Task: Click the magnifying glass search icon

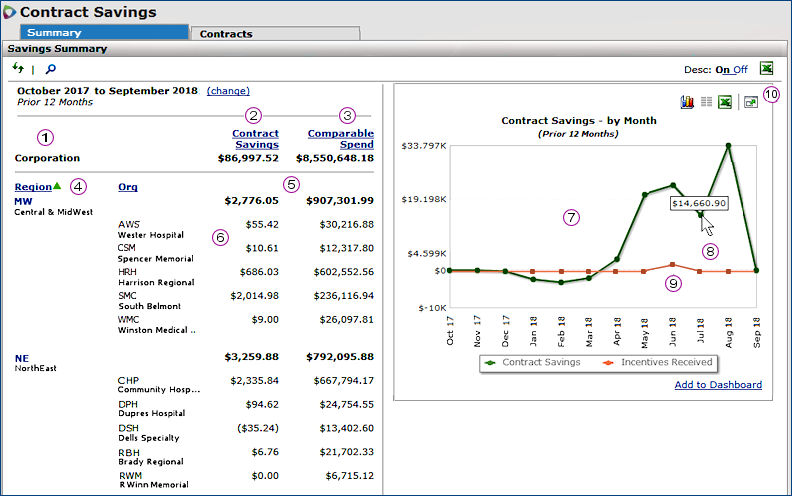Action: [51, 69]
